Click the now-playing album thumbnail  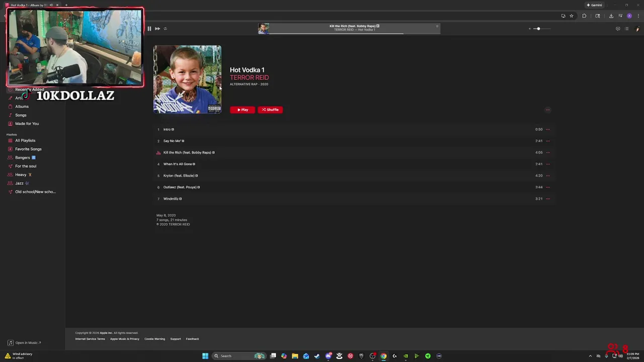[263, 29]
